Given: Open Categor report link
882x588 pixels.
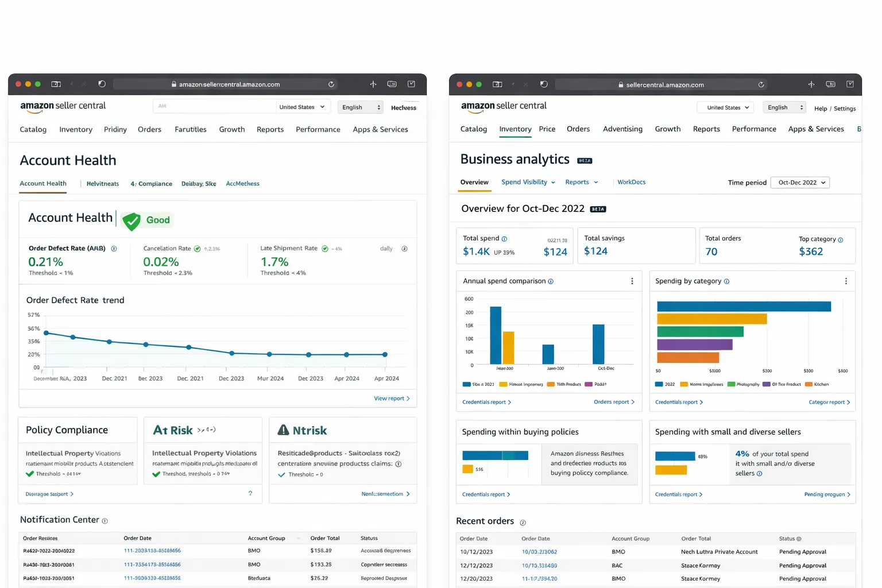Looking at the screenshot, I should pos(829,402).
